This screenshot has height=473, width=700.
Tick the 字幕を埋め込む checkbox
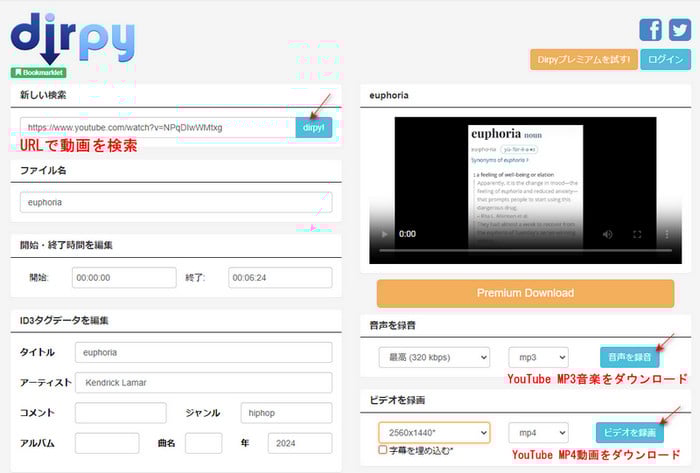[x=383, y=449]
